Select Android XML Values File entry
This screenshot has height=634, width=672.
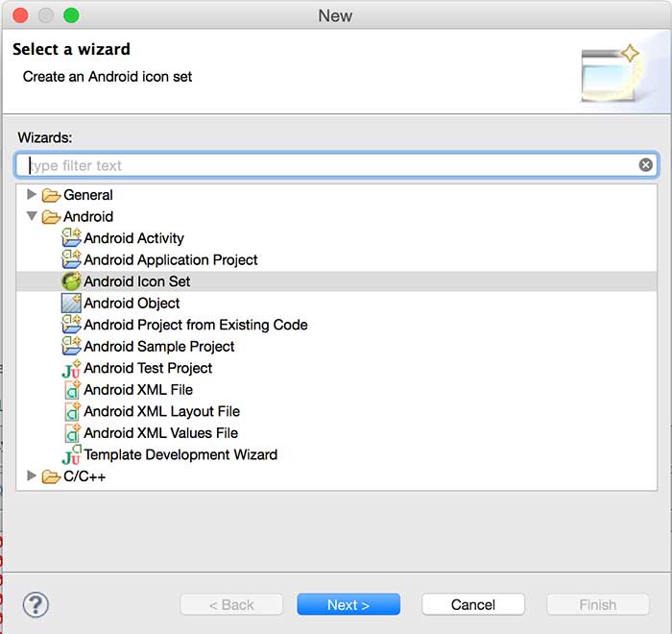(x=160, y=433)
